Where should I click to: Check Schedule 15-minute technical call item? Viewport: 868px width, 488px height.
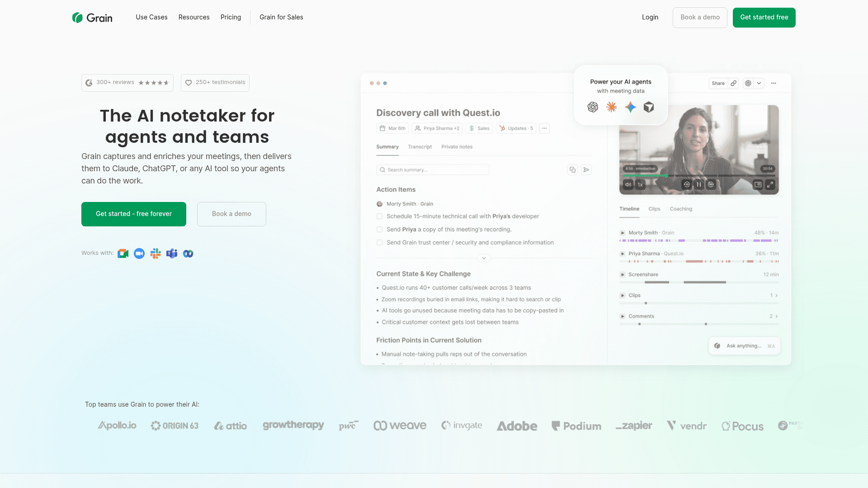click(x=380, y=216)
